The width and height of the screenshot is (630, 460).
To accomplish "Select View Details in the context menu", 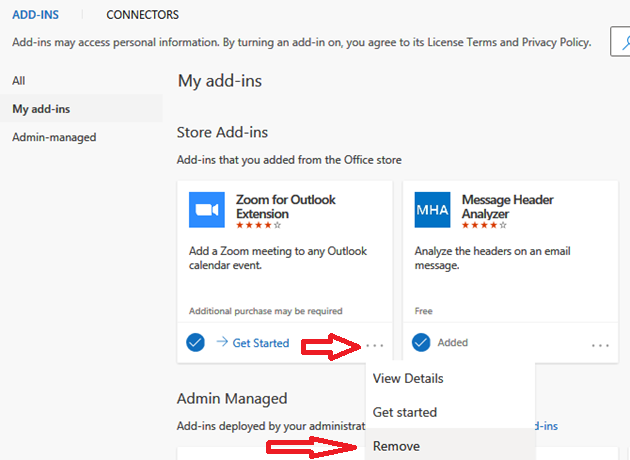I will 408,379.
